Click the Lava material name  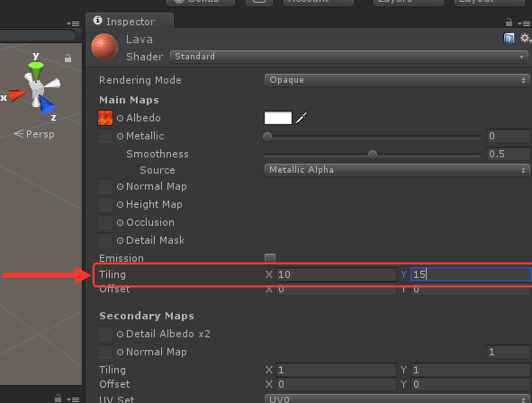pos(140,40)
